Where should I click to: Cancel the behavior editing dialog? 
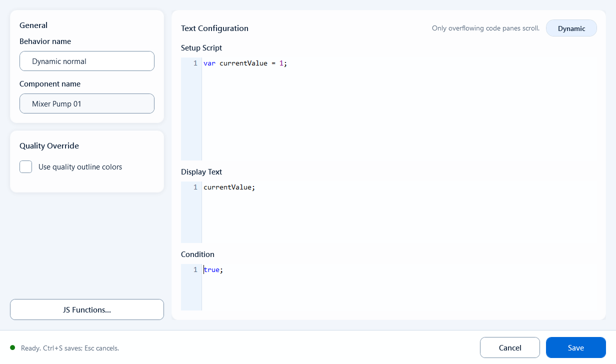(510, 347)
